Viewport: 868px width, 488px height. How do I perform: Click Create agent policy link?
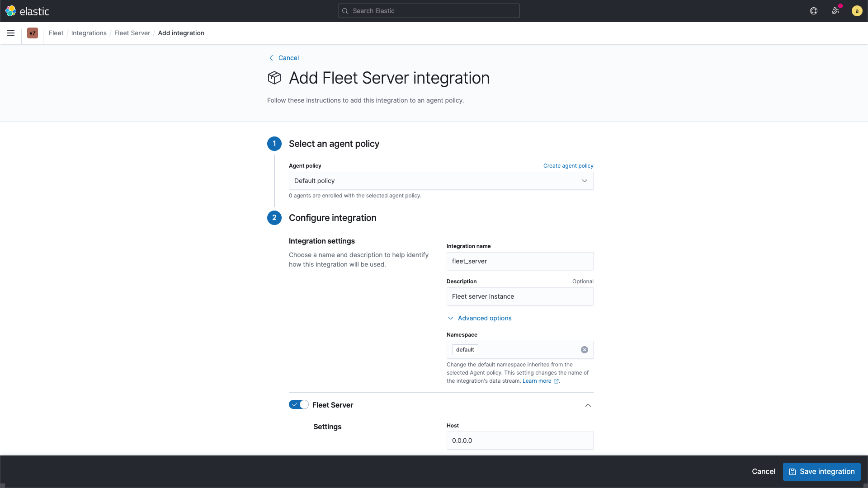(568, 166)
